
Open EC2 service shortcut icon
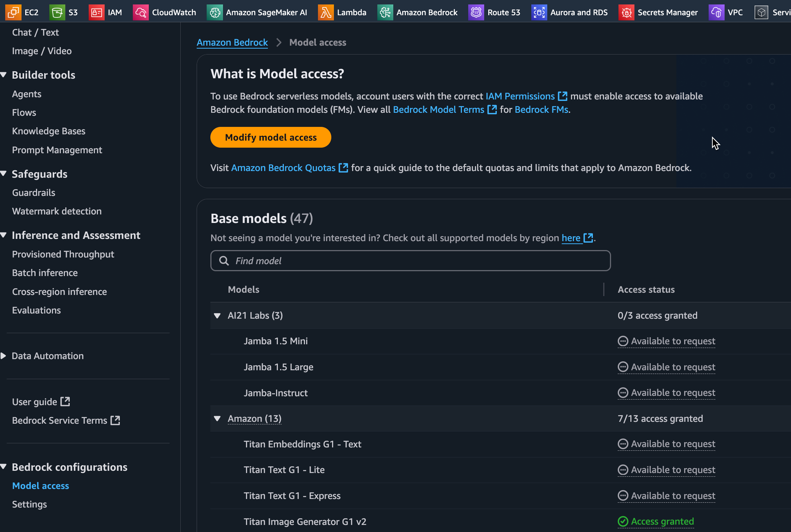pyautogui.click(x=13, y=12)
